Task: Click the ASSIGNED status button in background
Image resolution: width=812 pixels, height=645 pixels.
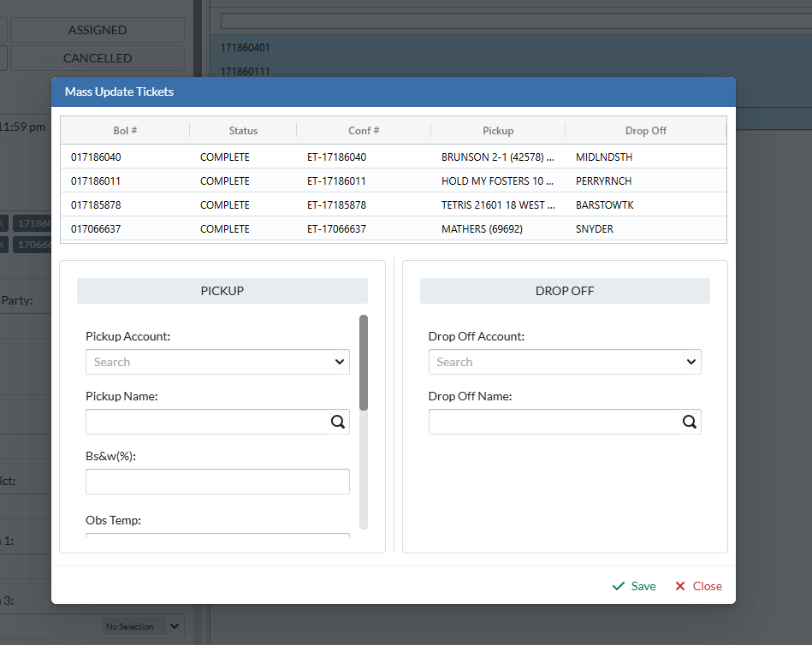Action: [98, 30]
